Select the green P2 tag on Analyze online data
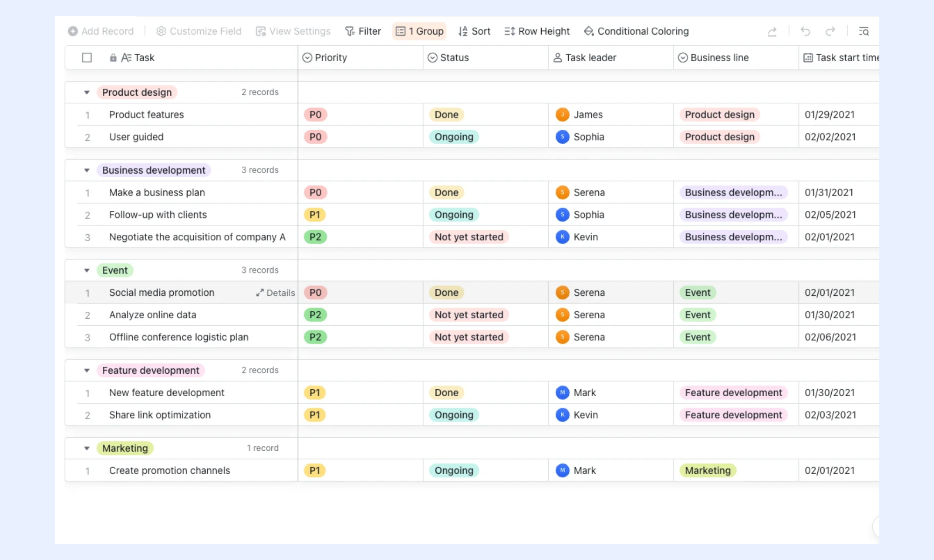 [315, 315]
